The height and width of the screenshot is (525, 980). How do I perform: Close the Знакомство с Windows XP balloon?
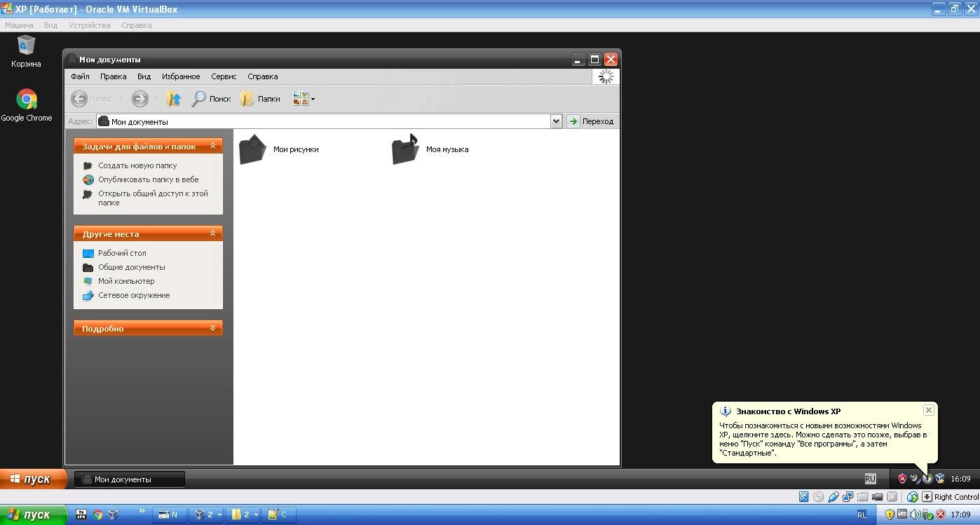[929, 410]
